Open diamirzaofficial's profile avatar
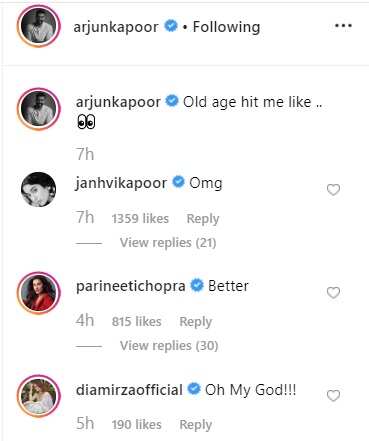 click(x=39, y=396)
